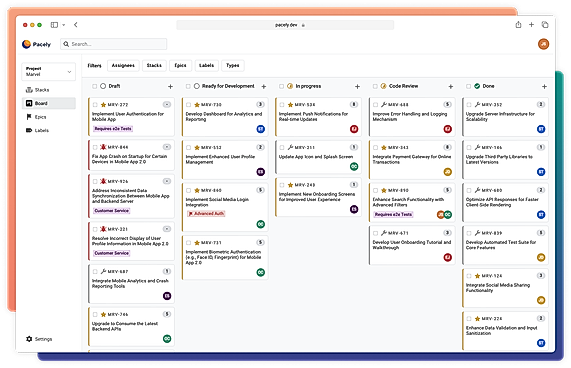Click the MRV-746 card ID text
The image size is (571, 368).
[118, 314]
